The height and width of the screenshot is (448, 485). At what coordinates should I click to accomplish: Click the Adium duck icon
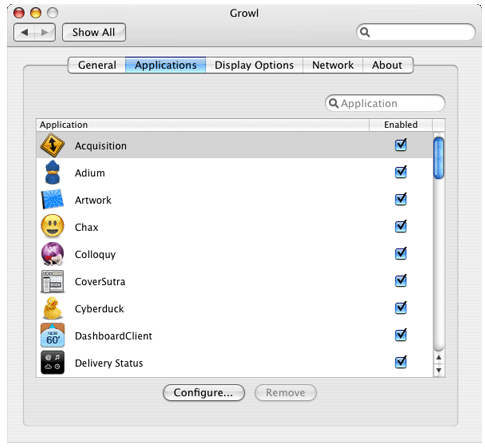[x=52, y=173]
